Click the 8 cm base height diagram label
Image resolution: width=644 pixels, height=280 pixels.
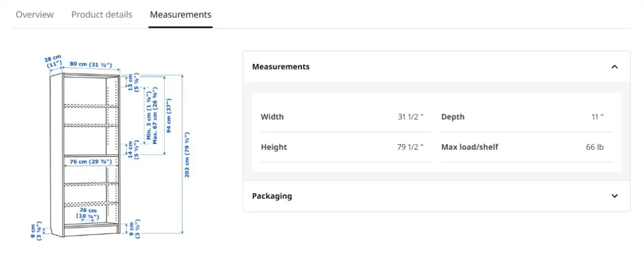tap(36, 231)
